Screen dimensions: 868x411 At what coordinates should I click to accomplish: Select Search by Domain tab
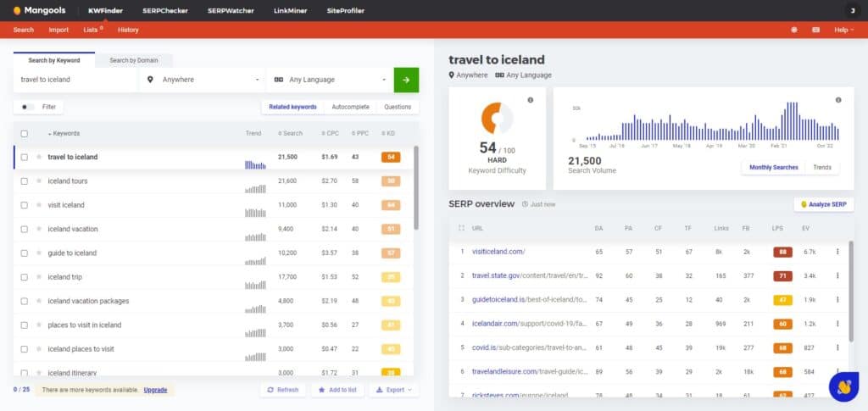click(x=133, y=60)
